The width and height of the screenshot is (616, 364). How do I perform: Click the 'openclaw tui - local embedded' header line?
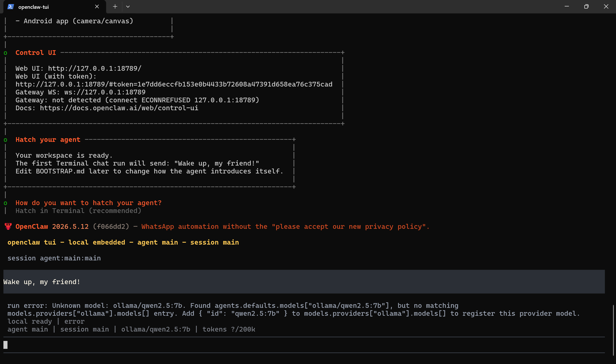[123, 243]
